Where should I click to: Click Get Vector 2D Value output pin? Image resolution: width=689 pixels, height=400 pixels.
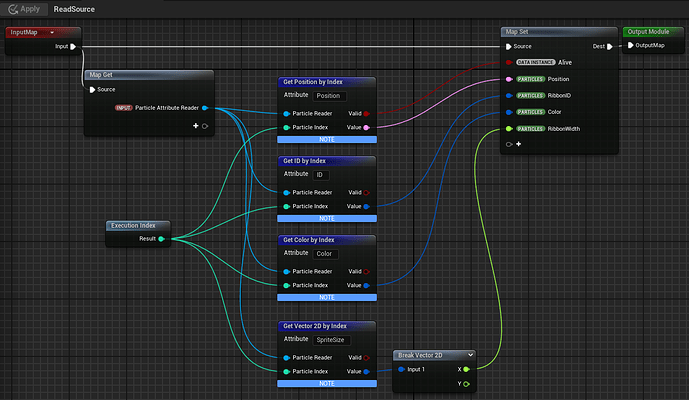(x=366, y=372)
